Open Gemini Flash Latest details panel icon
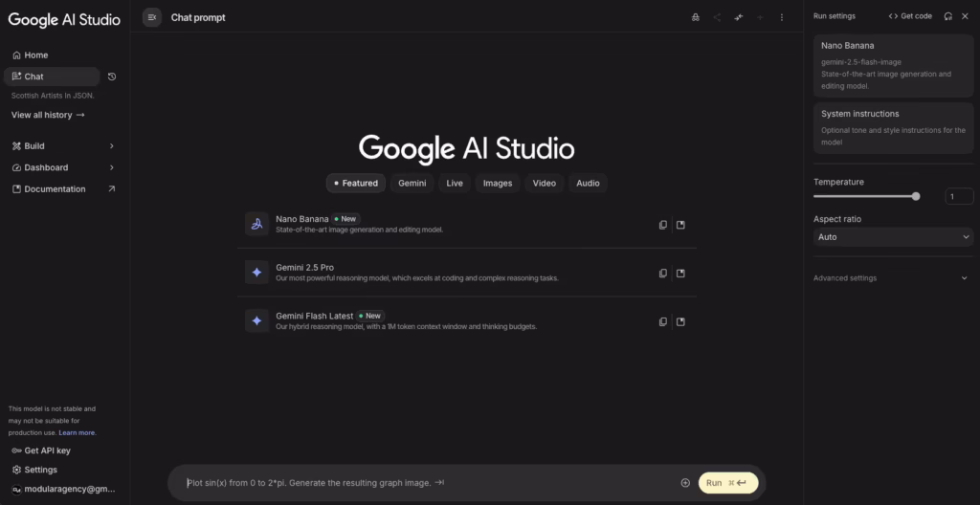Screen dimensions: 980x505 tap(680, 322)
